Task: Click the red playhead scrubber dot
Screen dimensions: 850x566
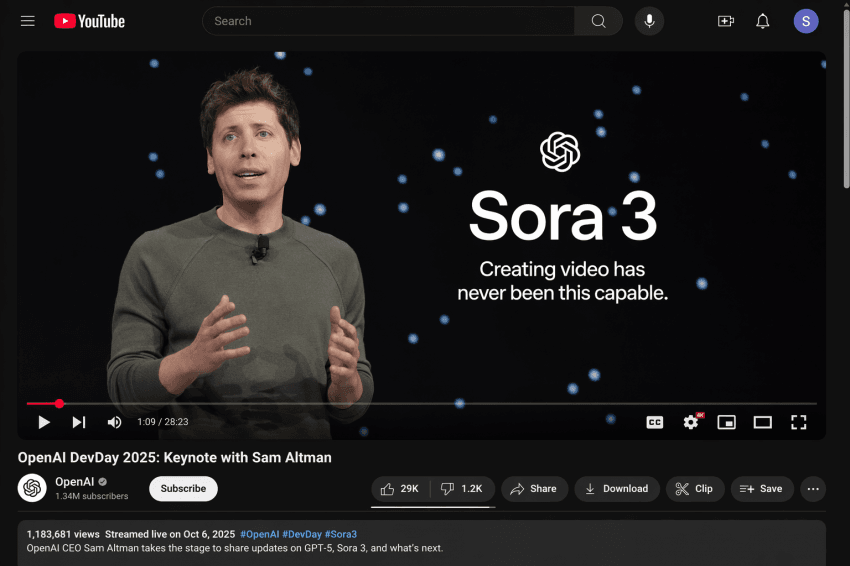Action: [x=60, y=403]
